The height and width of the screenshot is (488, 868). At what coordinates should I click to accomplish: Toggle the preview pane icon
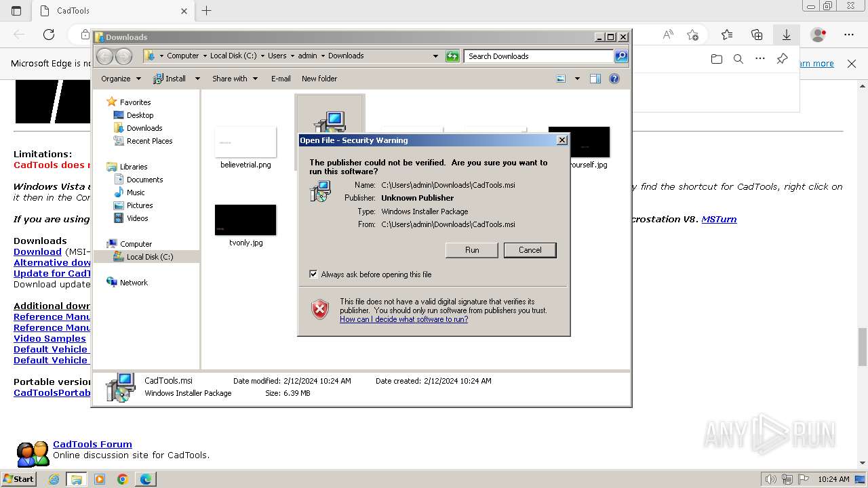click(x=595, y=79)
